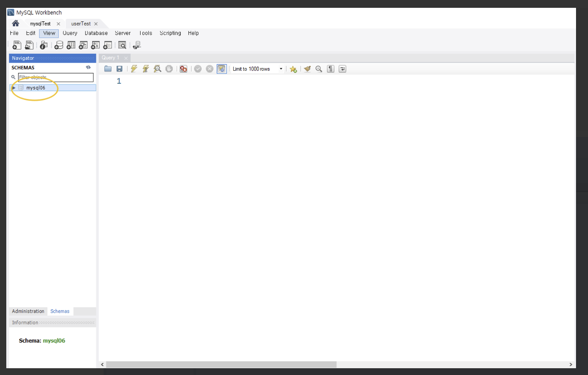Screen dimensions: 588x375
Task: Open an SQL script file icon
Action: [x=29, y=45]
